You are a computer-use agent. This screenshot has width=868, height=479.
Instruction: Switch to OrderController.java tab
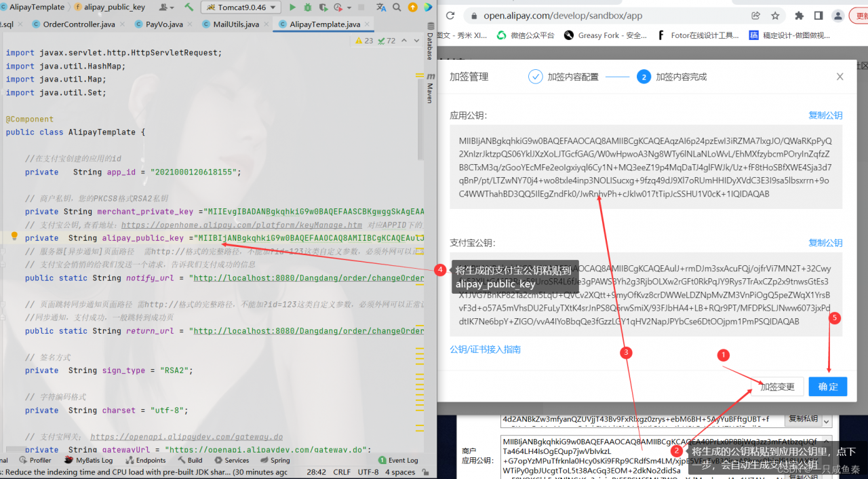point(79,24)
